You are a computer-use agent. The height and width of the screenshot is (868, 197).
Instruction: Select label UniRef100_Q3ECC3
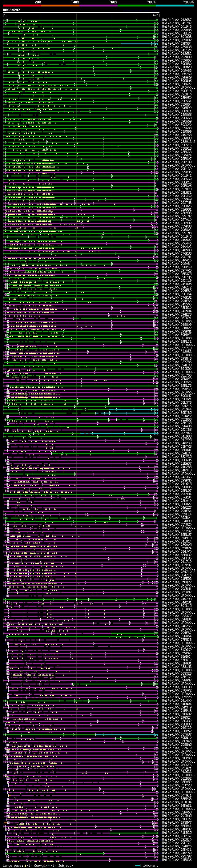point(177,152)
